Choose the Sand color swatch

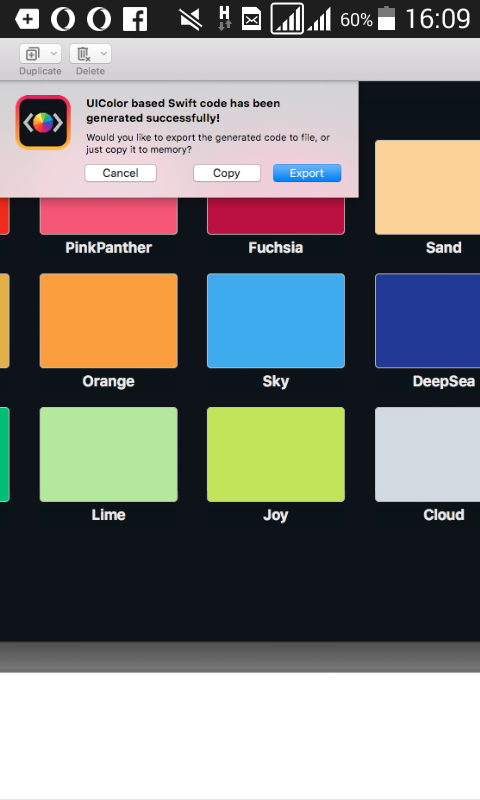[427, 187]
